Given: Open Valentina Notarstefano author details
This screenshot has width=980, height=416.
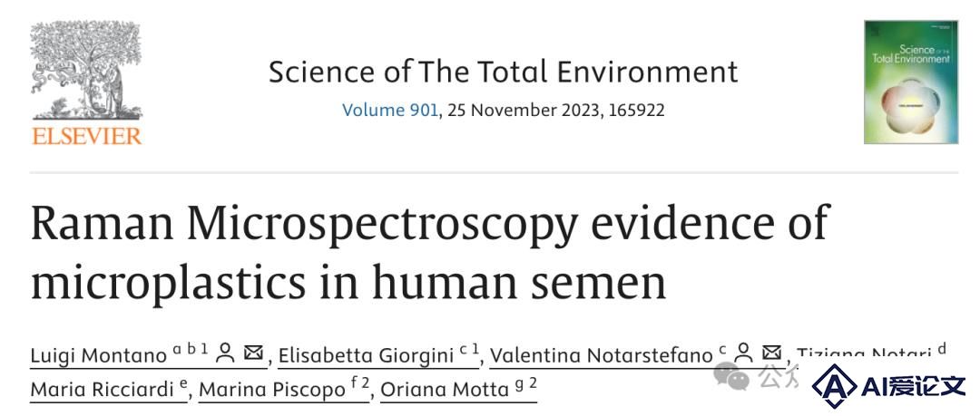Looking at the screenshot, I should click(x=601, y=355).
